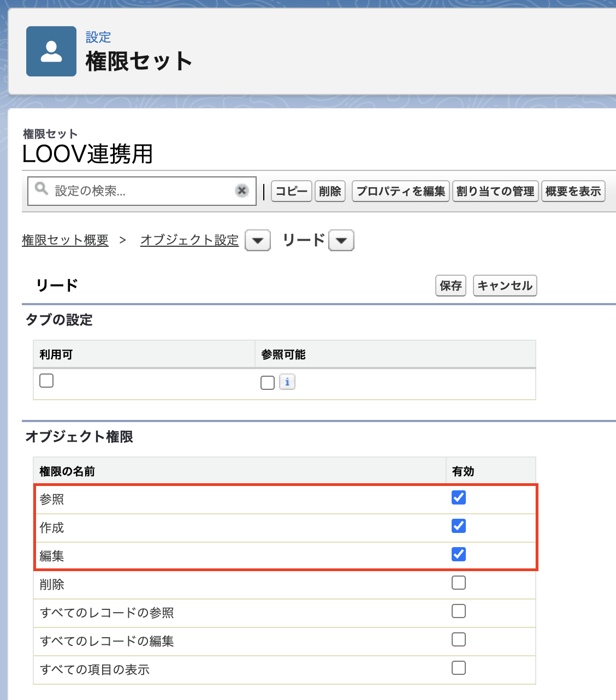The height and width of the screenshot is (700, 616).
Task: Click the キャンセル button
Action: tap(505, 286)
